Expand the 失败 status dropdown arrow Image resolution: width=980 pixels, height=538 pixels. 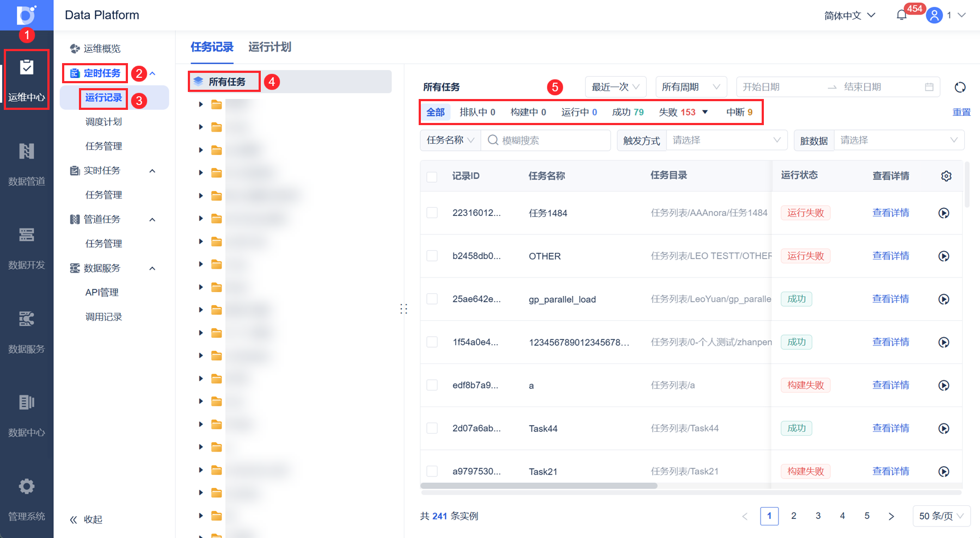[x=705, y=112]
